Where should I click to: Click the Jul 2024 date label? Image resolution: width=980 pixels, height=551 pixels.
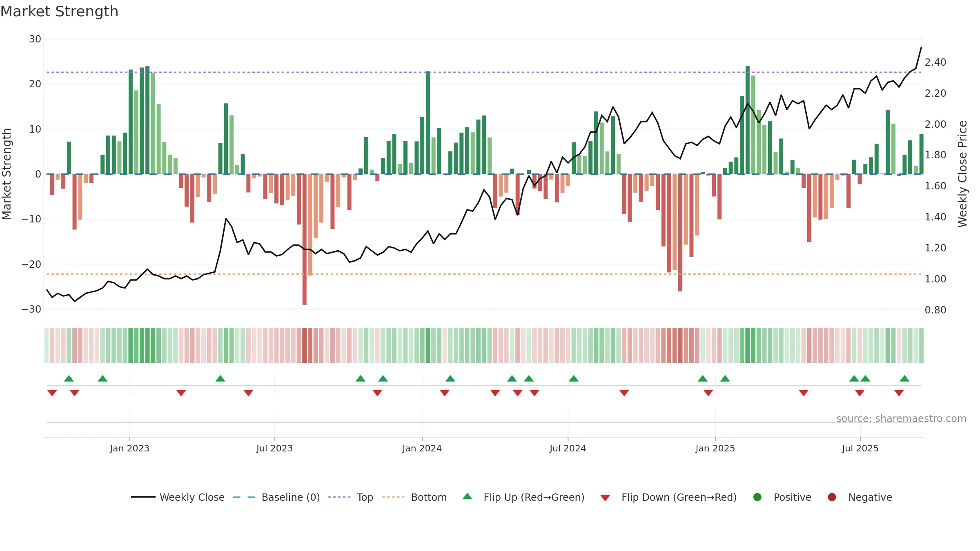point(568,448)
